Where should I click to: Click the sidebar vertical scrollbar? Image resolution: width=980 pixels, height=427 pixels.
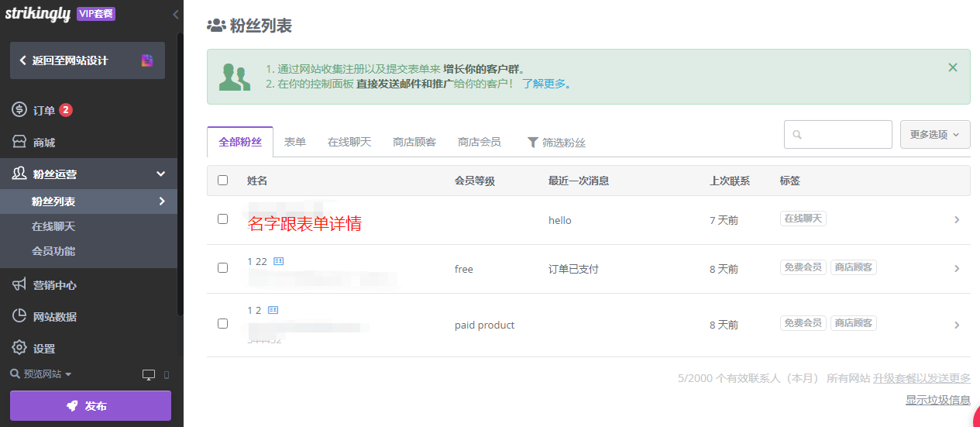181,174
